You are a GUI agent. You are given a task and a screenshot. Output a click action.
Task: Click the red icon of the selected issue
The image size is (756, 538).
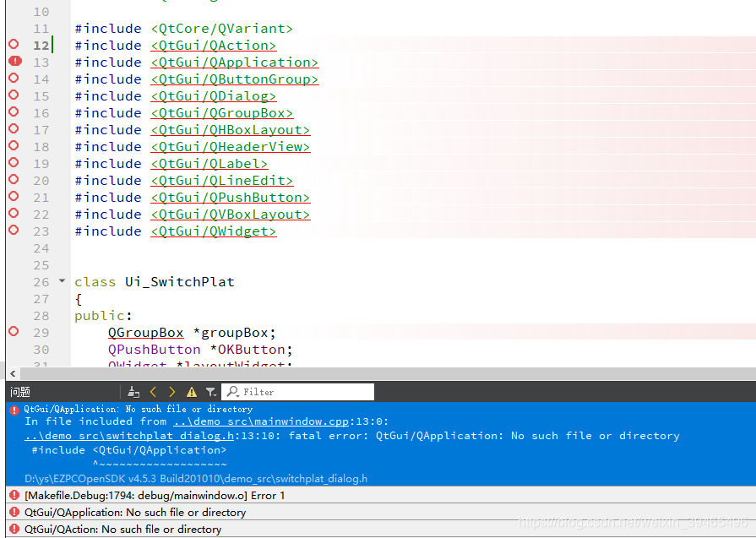pos(14,410)
